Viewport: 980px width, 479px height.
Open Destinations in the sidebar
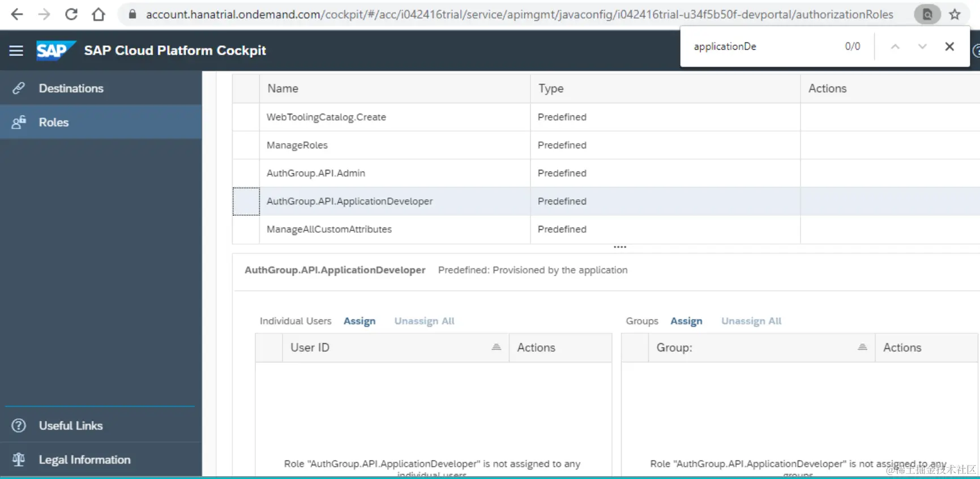71,88
